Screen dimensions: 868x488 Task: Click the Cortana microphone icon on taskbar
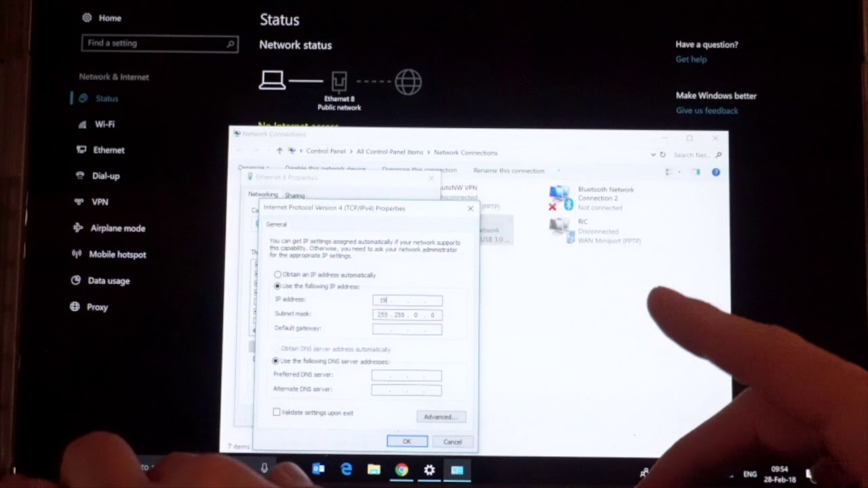[264, 468]
